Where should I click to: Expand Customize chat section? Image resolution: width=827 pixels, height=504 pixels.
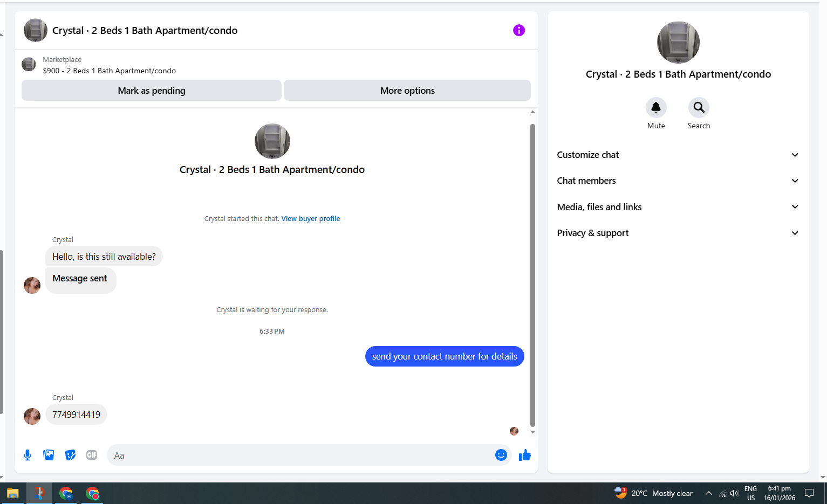[678, 155]
